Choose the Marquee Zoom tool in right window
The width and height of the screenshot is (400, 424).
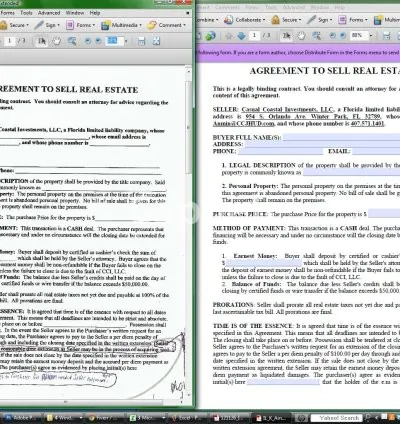click(316, 36)
